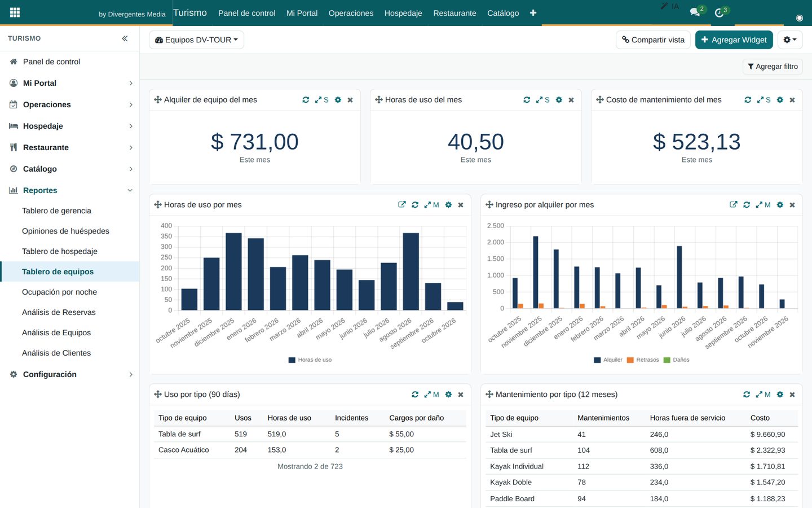This screenshot has width=812, height=508.
Task: Open the dashboard gear options dropdown
Action: coord(790,40)
